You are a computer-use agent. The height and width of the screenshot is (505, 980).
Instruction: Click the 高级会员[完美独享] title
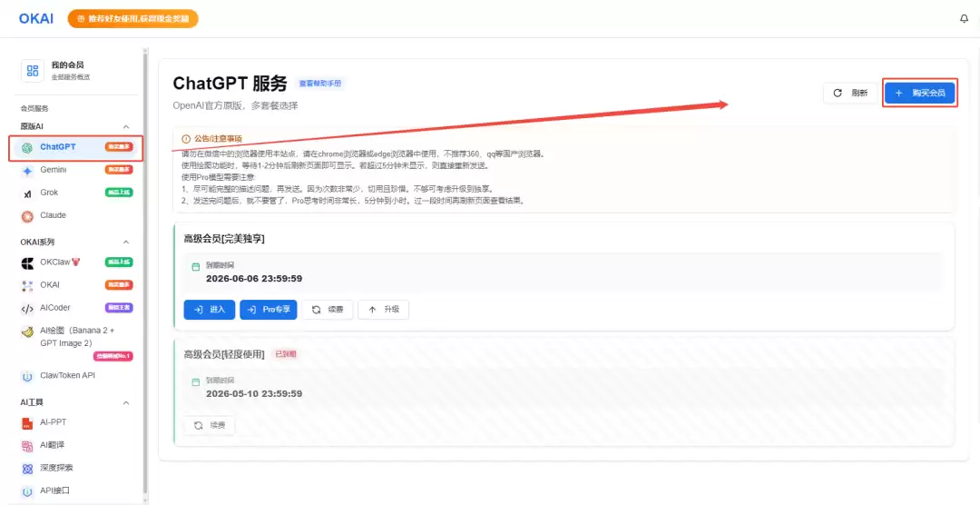tap(224, 239)
